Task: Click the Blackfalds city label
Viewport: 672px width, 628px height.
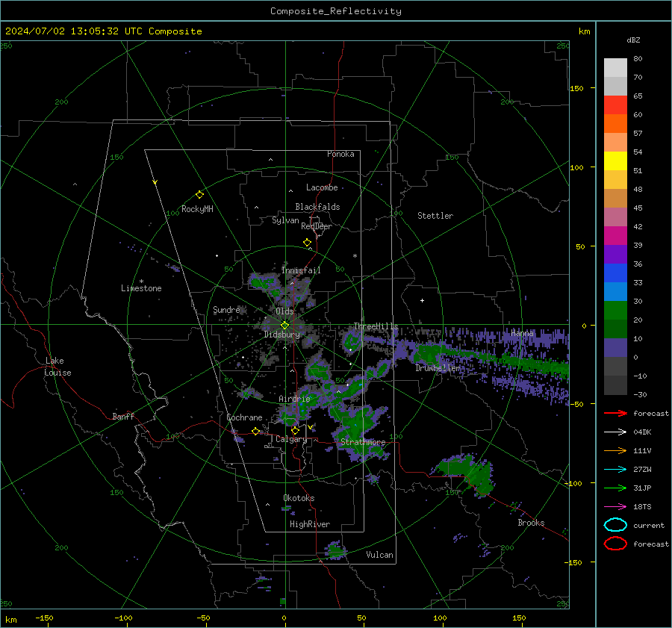Action: pyautogui.click(x=317, y=207)
